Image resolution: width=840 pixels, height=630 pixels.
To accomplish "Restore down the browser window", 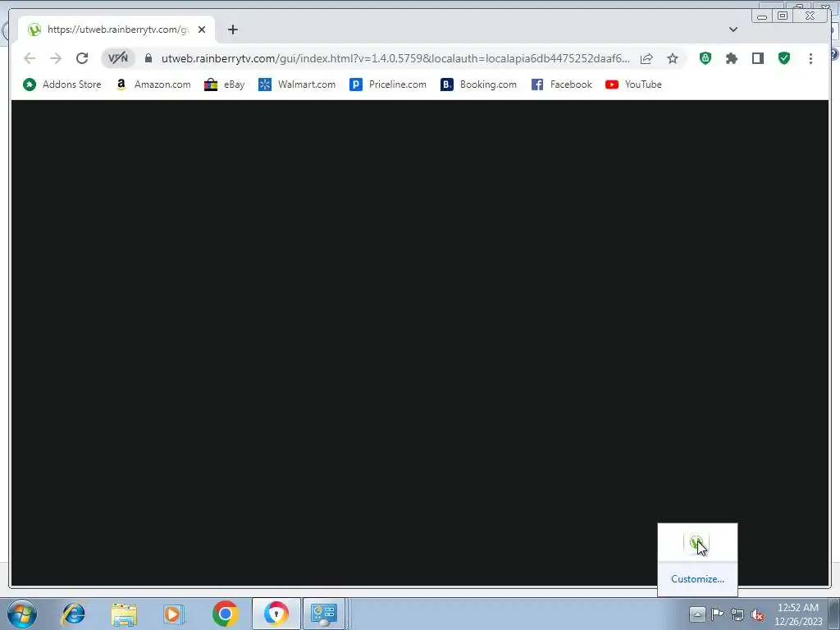I will 782,16.
